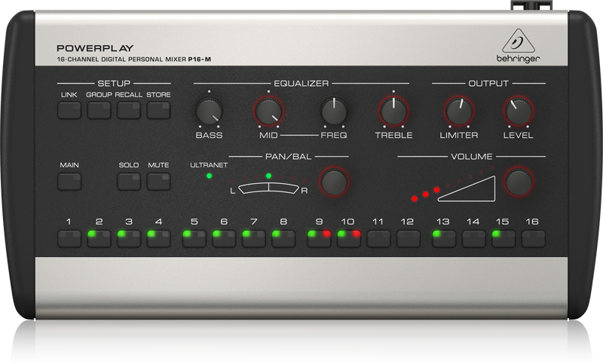
Task: Toggle the SOLO button
Action: click(129, 182)
